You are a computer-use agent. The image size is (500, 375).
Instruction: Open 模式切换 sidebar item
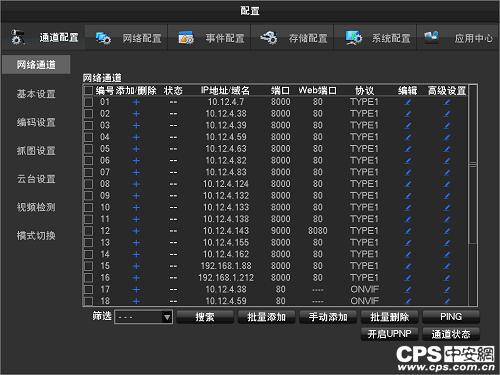click(36, 236)
